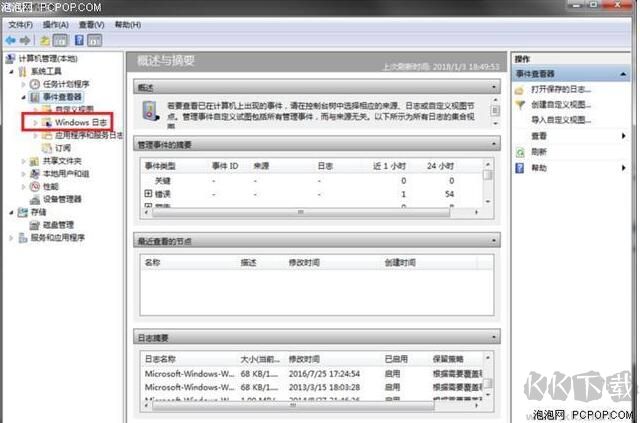Click the 磁盘管理 disk icon
Image resolution: width=640 pixels, height=423 pixels.
[35, 225]
